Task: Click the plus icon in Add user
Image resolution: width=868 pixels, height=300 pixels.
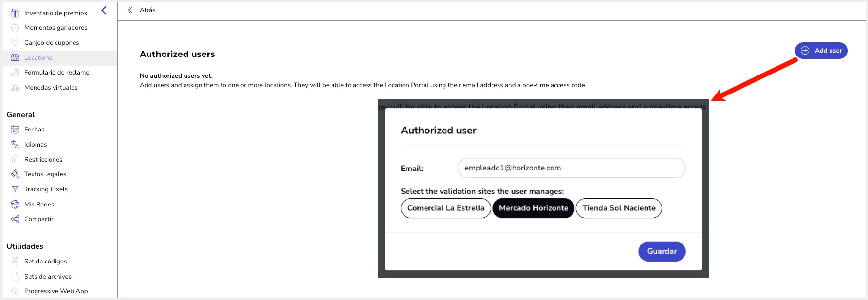Action: (805, 51)
